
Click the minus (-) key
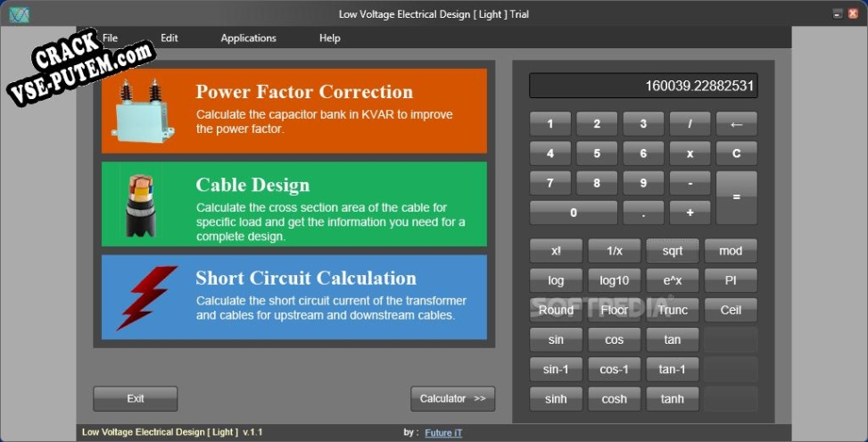tap(690, 183)
